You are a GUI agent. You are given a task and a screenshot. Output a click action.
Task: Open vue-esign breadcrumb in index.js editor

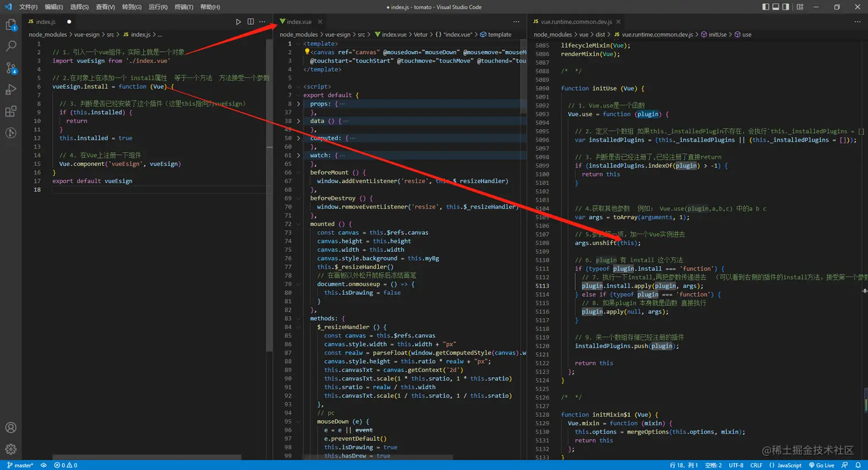pos(87,34)
